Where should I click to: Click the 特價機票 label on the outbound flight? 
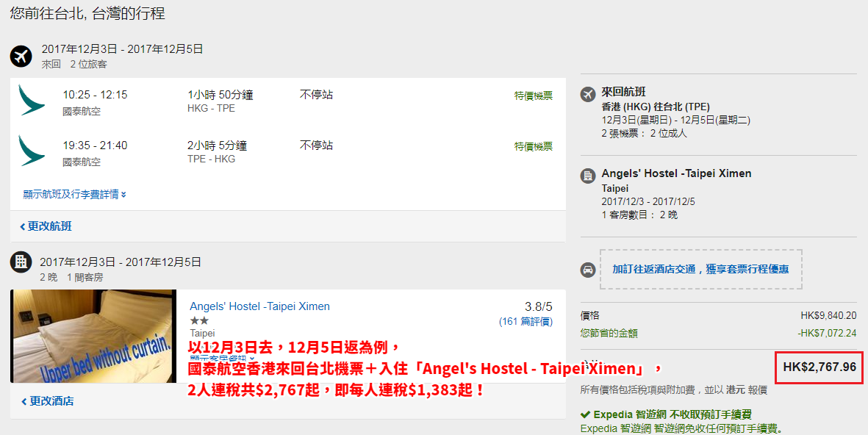534,96
